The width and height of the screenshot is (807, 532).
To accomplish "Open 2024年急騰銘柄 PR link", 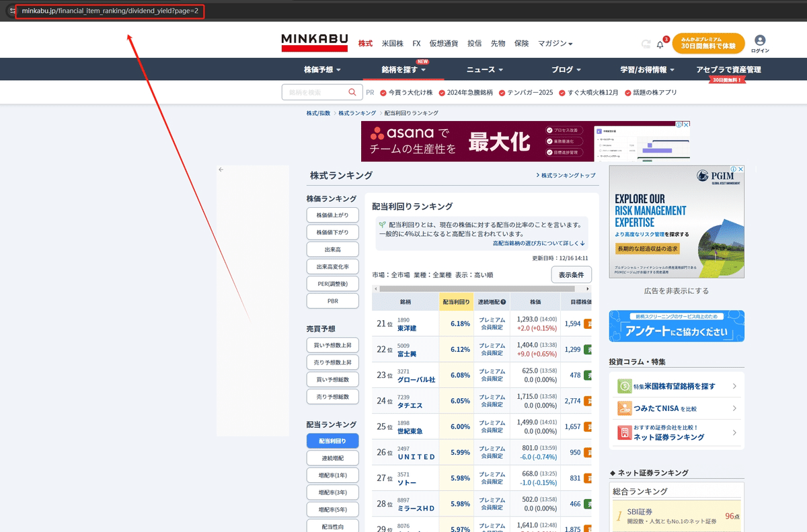I will coord(465,93).
